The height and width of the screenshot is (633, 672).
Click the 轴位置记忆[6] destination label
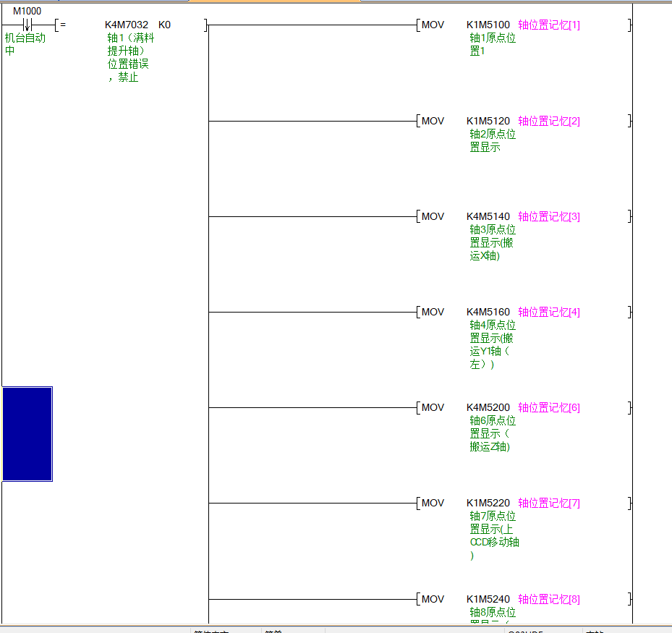549,407
